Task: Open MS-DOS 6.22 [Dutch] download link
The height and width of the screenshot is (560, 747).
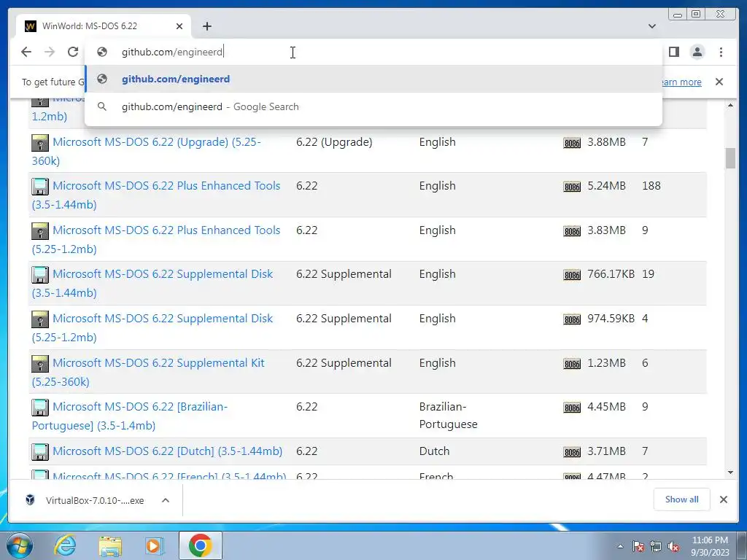Action: coord(167,451)
